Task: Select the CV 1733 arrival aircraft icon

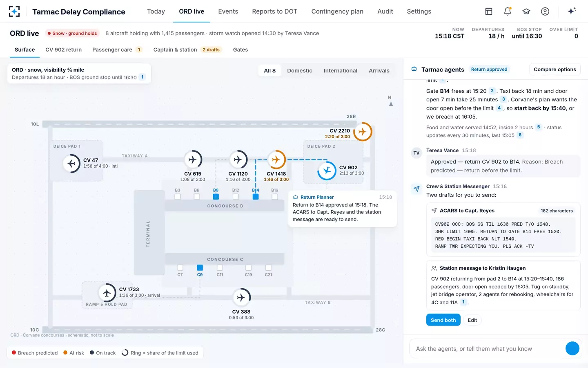Action: [107, 293]
